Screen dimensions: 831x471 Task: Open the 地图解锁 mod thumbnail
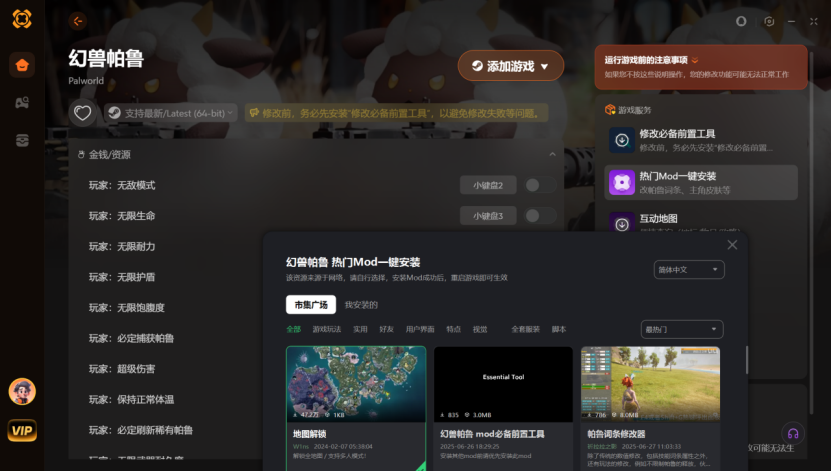coord(356,384)
